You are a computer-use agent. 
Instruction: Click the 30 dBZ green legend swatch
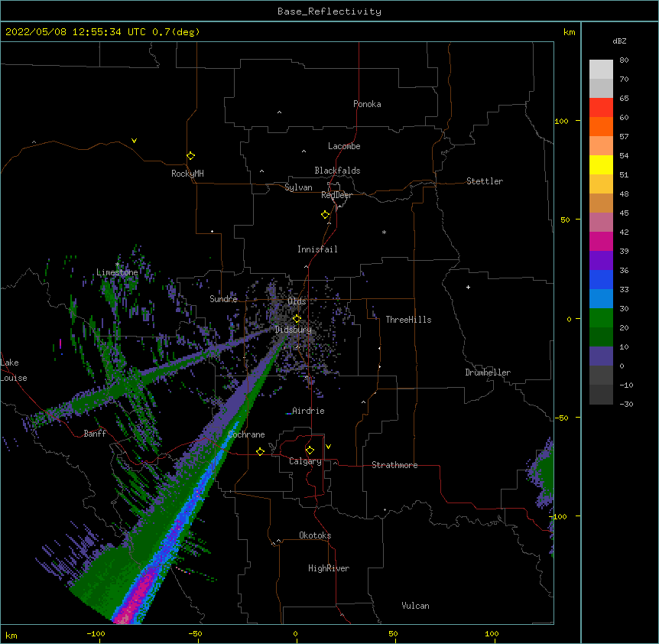pos(601,318)
